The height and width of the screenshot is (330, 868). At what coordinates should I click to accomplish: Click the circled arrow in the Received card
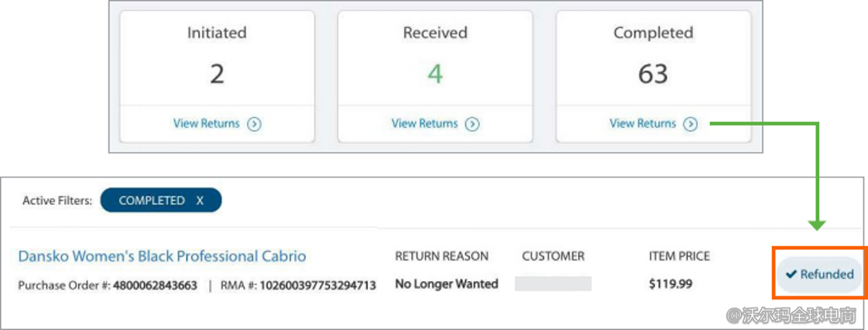(472, 124)
